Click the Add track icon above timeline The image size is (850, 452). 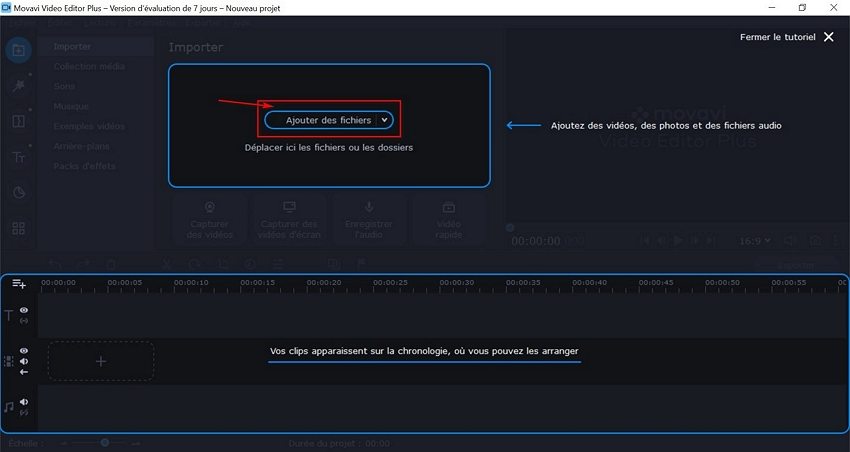click(x=19, y=283)
